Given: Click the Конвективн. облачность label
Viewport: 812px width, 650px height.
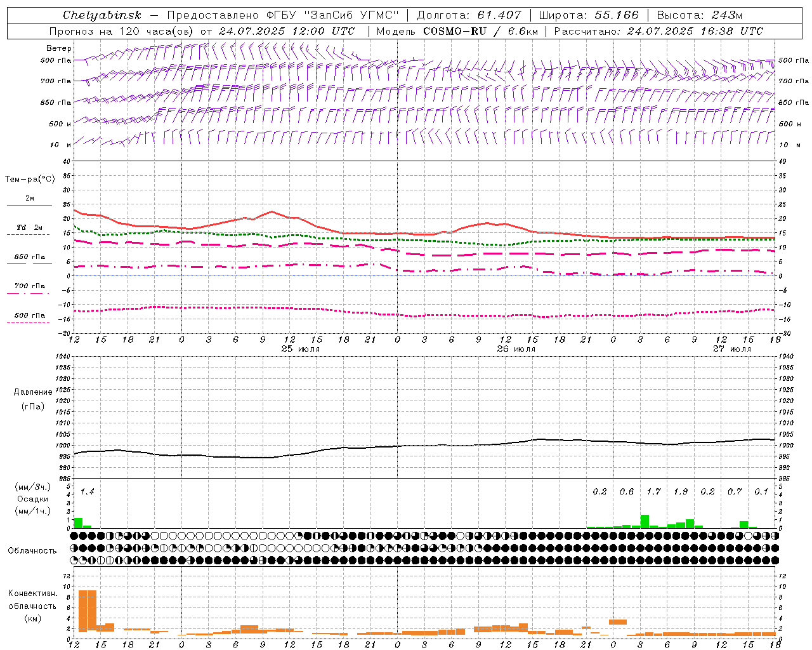Looking at the screenshot, I should click(32, 600).
